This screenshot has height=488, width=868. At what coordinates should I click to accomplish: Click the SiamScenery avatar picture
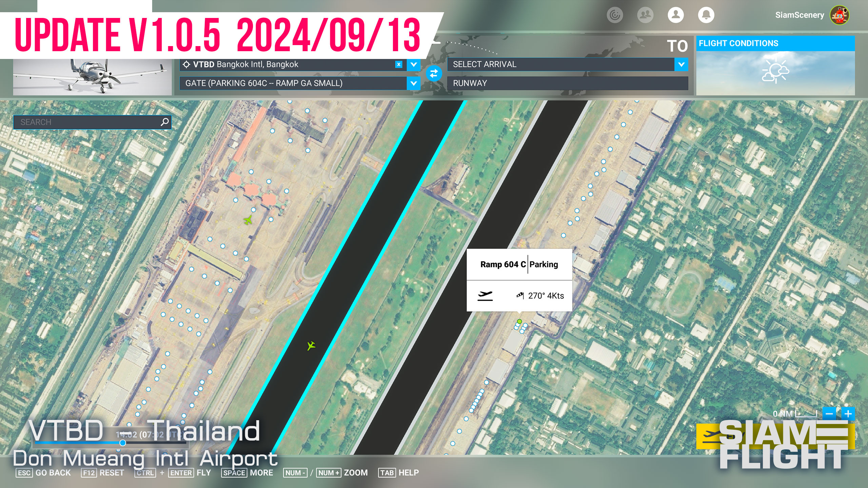840,15
